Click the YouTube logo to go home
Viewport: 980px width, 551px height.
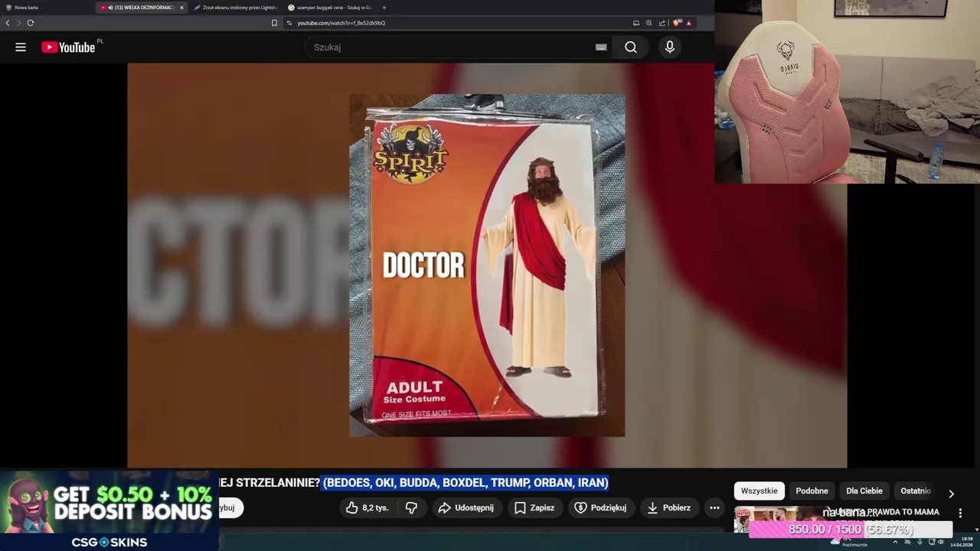68,47
